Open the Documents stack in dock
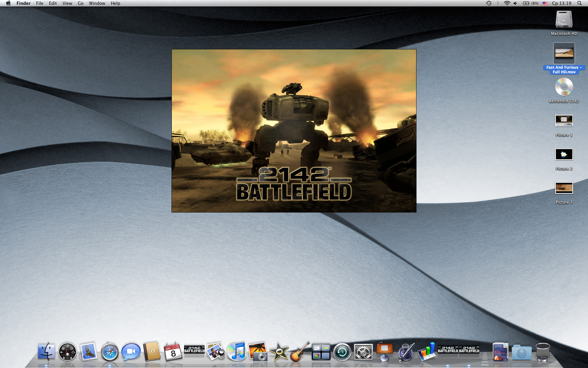Image resolution: width=588 pixels, height=368 pixels. [x=500, y=352]
